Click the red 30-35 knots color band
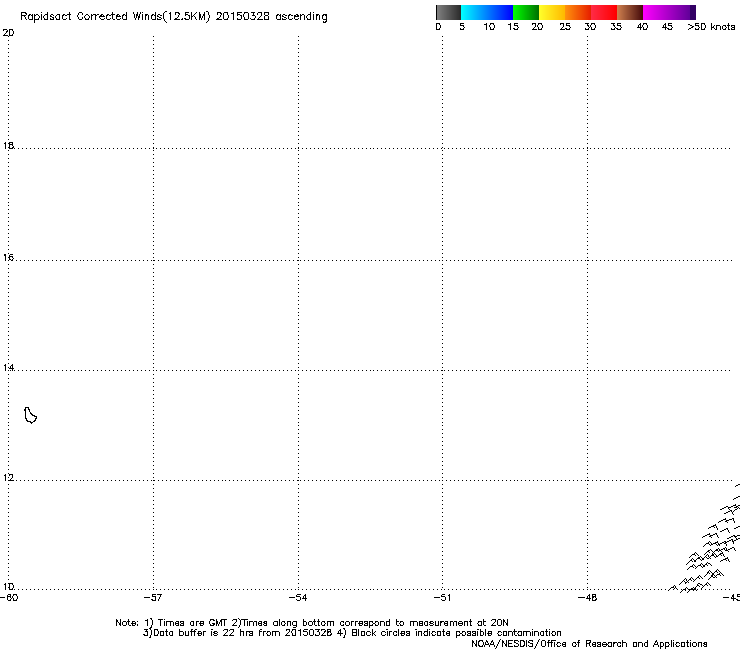The width and height of the screenshot is (740, 650). click(x=604, y=12)
